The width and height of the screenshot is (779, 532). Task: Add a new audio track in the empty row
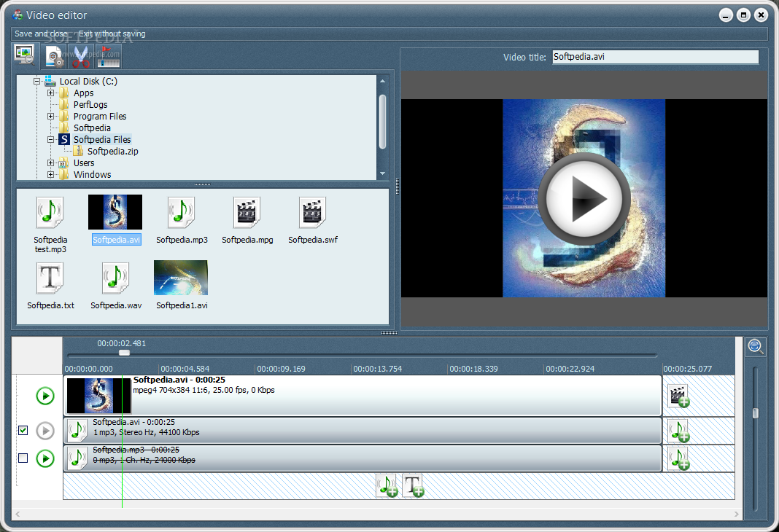[387, 485]
